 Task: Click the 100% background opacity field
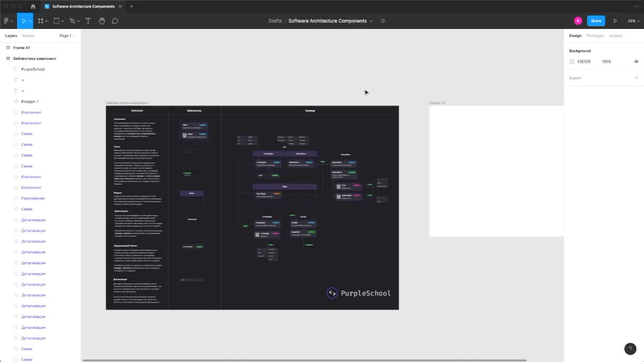coord(606,62)
